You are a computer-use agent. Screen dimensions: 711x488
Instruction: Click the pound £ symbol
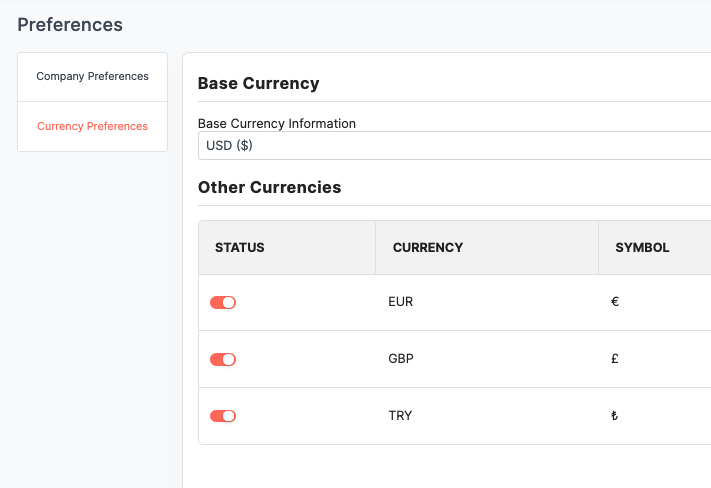pos(615,359)
